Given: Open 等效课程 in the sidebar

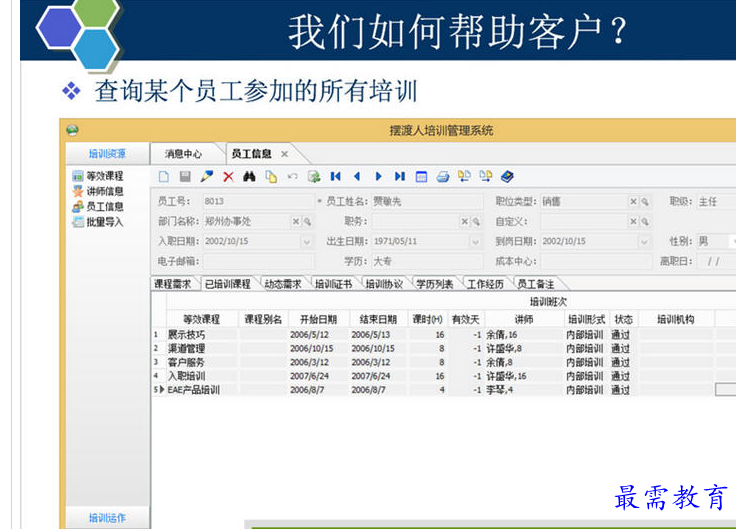Looking at the screenshot, I should click(98, 176).
